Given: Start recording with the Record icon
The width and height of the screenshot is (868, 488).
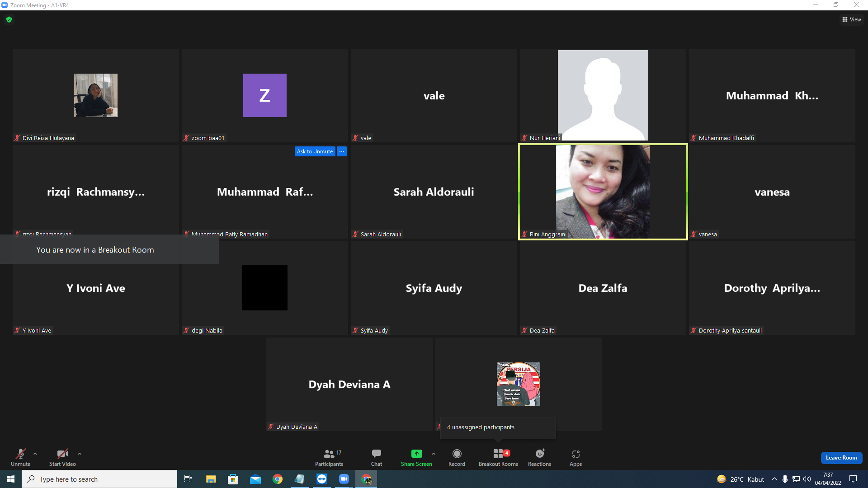Looking at the screenshot, I should pyautogui.click(x=457, y=457).
